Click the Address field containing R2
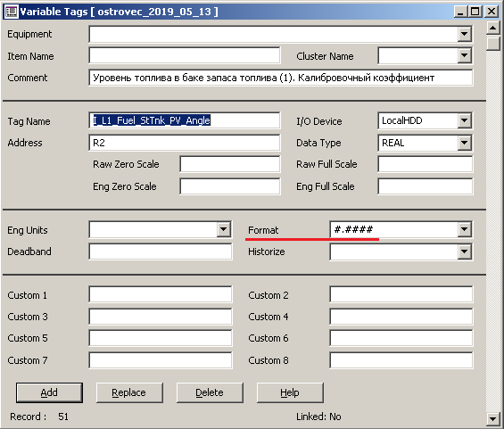This screenshot has height=429, width=504. 184,143
